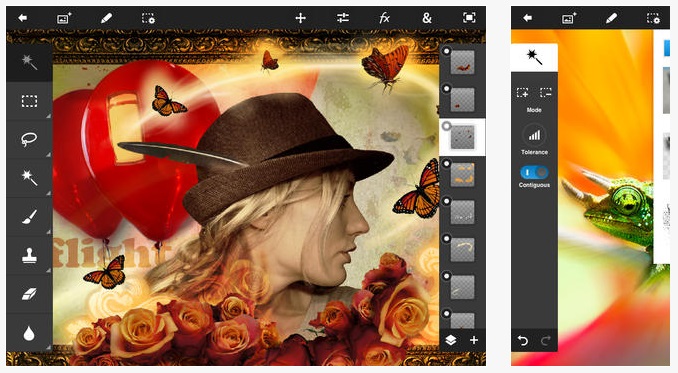678x373 pixels.
Task: Select the Clone Stamp tool
Action: (29, 255)
